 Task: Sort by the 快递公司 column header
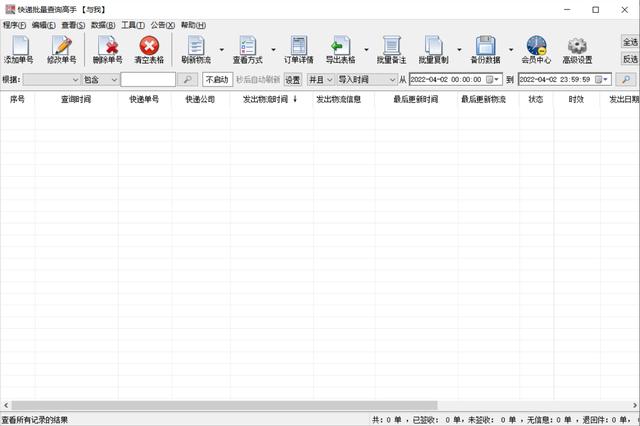[x=200, y=99]
